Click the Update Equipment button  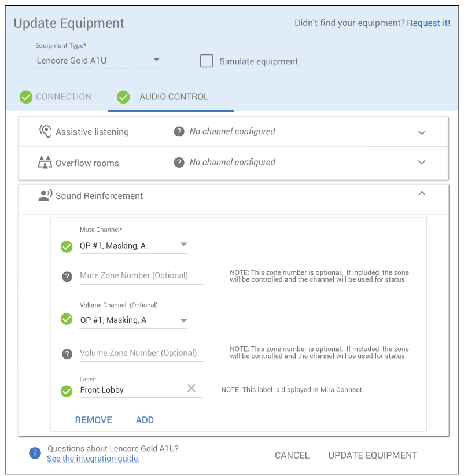coord(373,455)
